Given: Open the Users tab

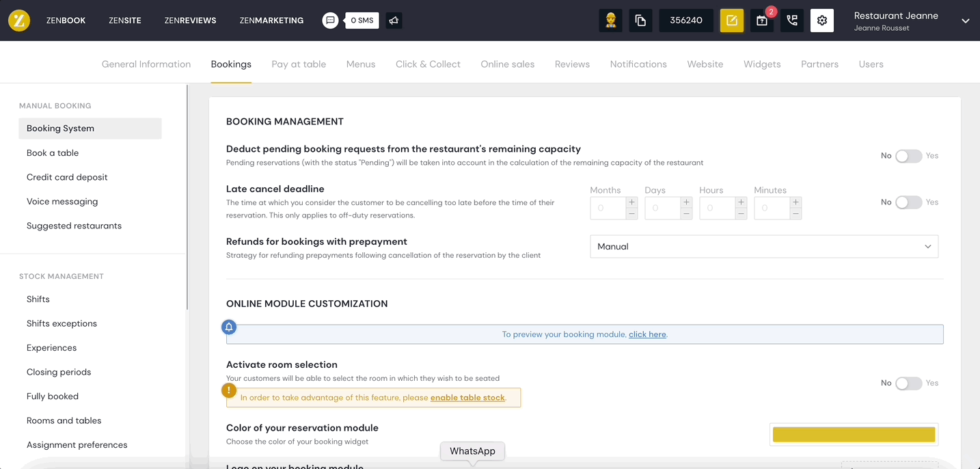Looking at the screenshot, I should pos(871,64).
